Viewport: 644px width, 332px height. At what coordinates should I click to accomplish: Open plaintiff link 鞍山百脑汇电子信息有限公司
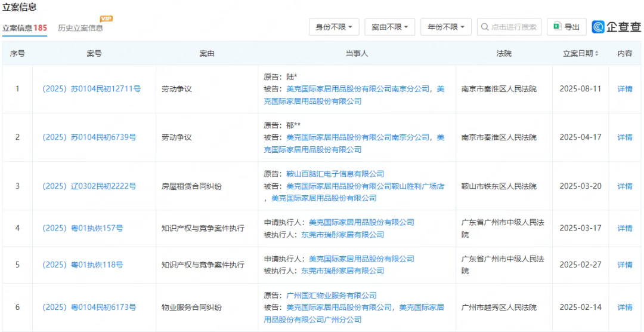pos(335,174)
